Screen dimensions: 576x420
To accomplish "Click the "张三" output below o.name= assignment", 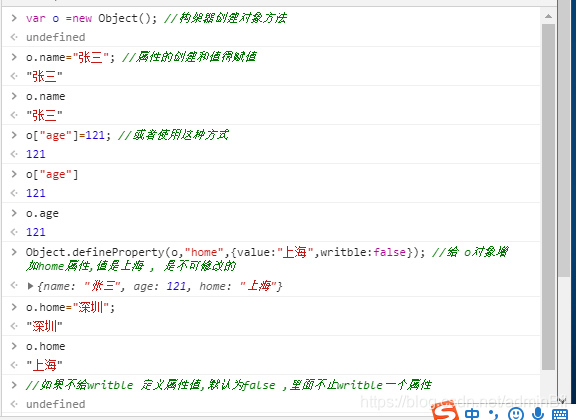I will tap(44, 76).
